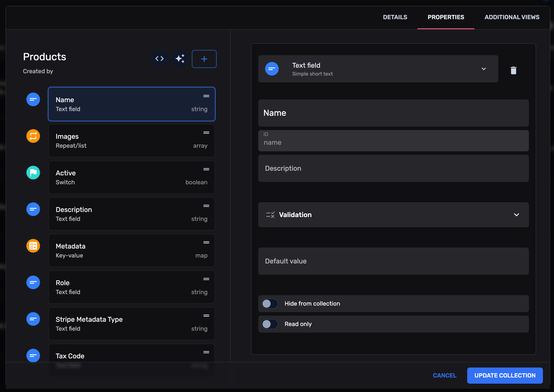Enable the Hide from collection toggle
This screenshot has height=392, width=554.
(x=270, y=304)
